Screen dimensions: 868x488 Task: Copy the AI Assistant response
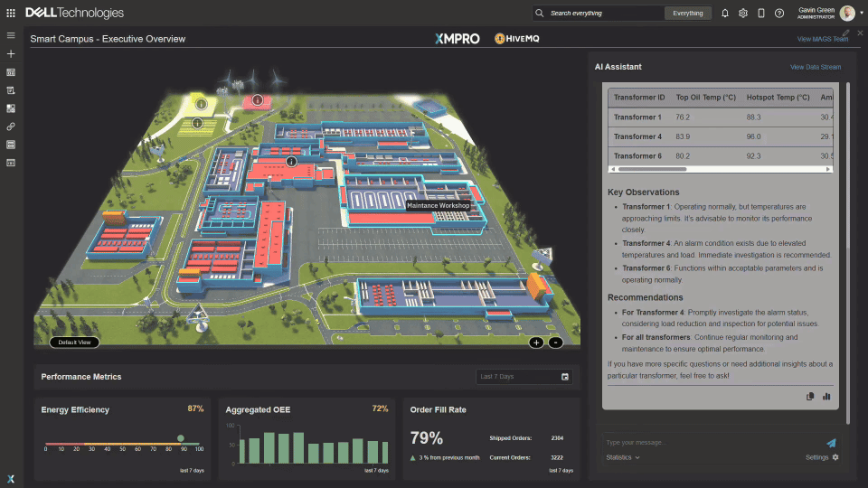coord(811,396)
